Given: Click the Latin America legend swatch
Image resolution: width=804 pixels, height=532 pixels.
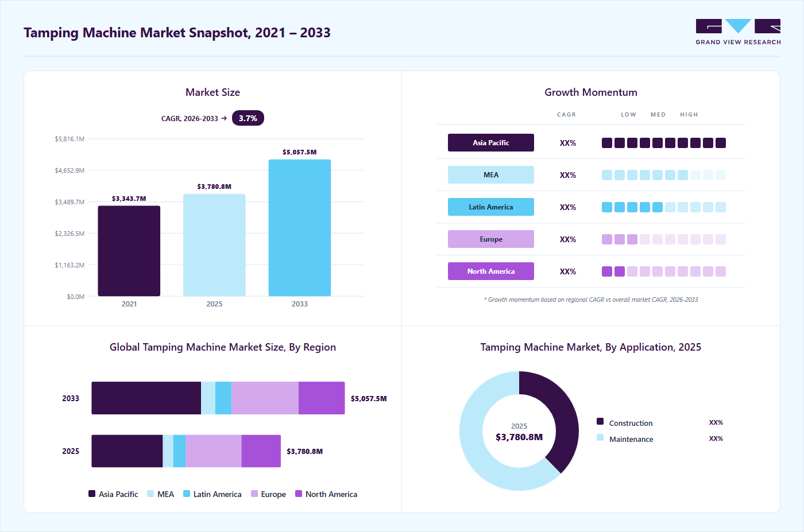Looking at the screenshot, I should (x=187, y=494).
